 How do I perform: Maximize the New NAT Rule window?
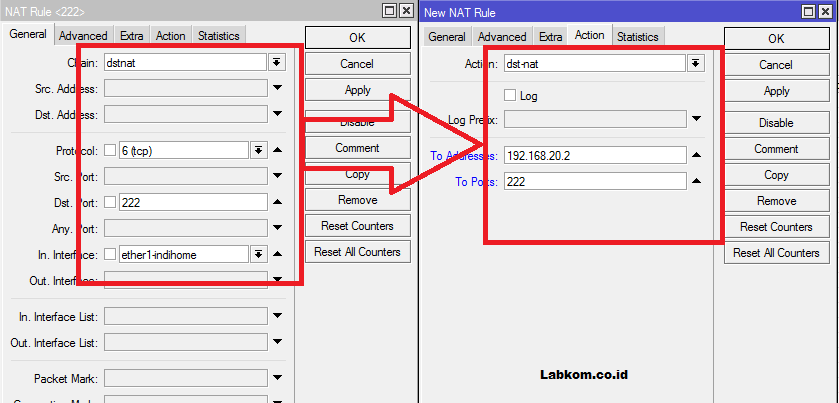click(x=809, y=11)
